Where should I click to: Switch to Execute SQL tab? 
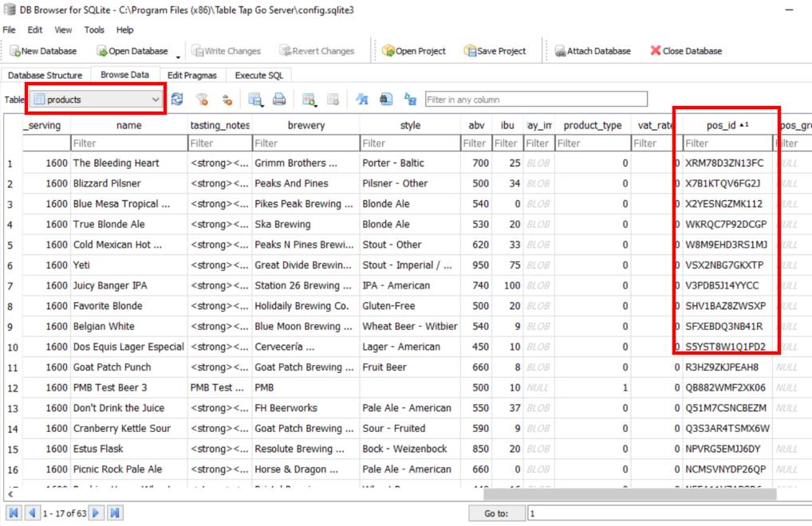[x=259, y=75]
